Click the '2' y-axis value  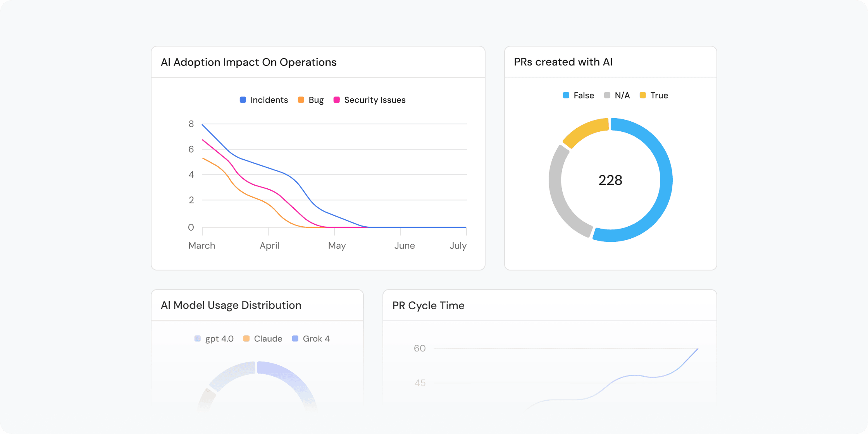pyautogui.click(x=191, y=200)
